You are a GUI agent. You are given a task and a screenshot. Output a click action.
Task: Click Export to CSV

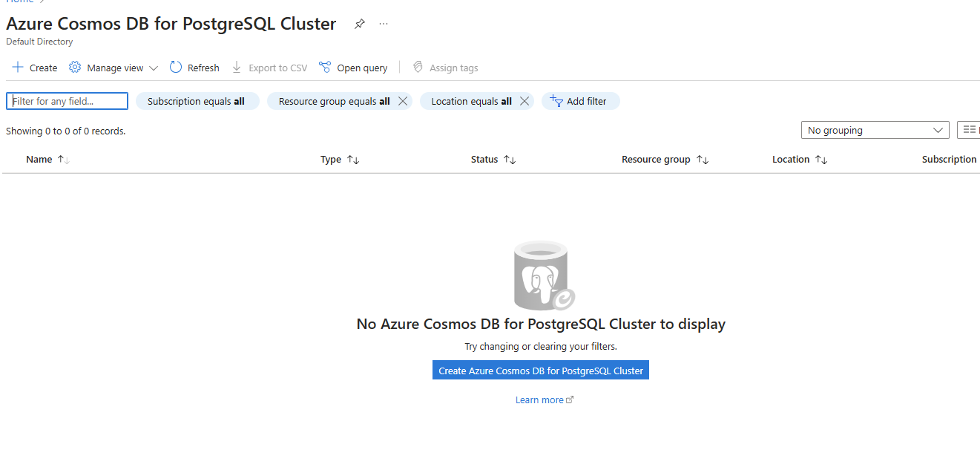[269, 68]
